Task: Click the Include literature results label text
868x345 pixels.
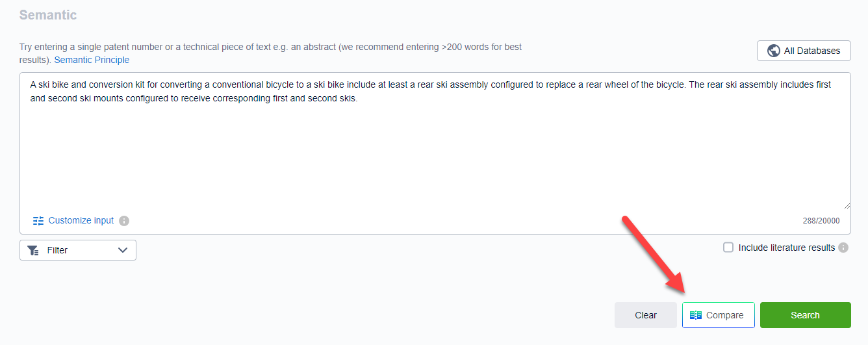Action: point(786,248)
